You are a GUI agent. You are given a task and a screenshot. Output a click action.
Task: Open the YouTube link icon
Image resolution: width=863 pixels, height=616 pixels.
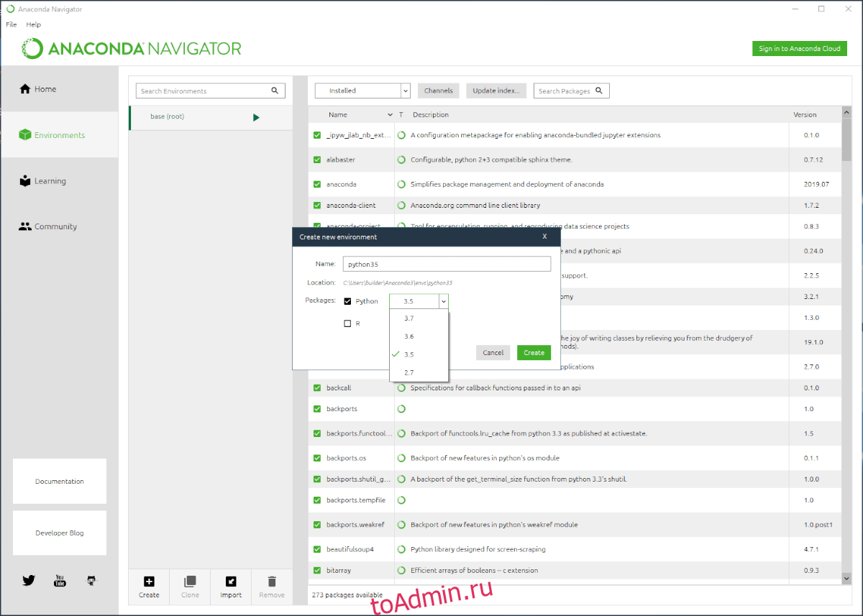[60, 581]
